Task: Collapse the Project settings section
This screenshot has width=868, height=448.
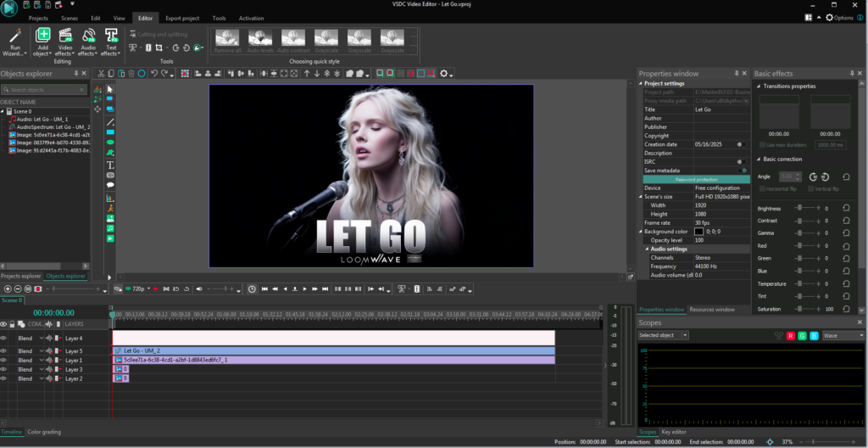Action: pyautogui.click(x=641, y=83)
